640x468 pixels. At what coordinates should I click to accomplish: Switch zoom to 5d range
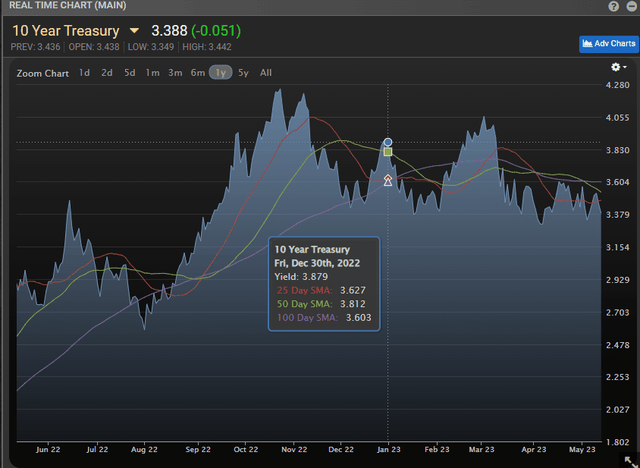129,72
